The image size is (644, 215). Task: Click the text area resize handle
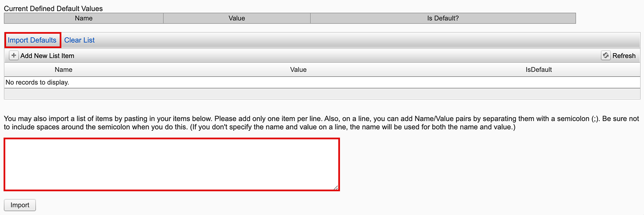tap(336, 188)
